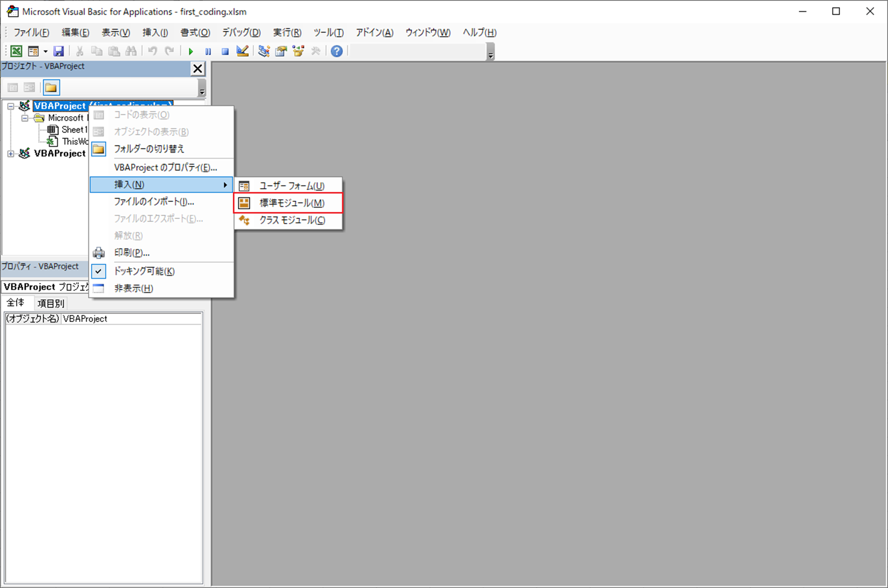
Task: Close the Project - VBAProject panel
Action: tap(198, 69)
